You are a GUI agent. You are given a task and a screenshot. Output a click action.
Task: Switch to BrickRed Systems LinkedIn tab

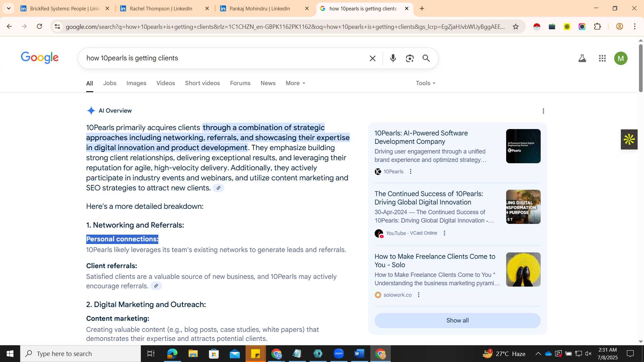pyautogui.click(x=65, y=8)
